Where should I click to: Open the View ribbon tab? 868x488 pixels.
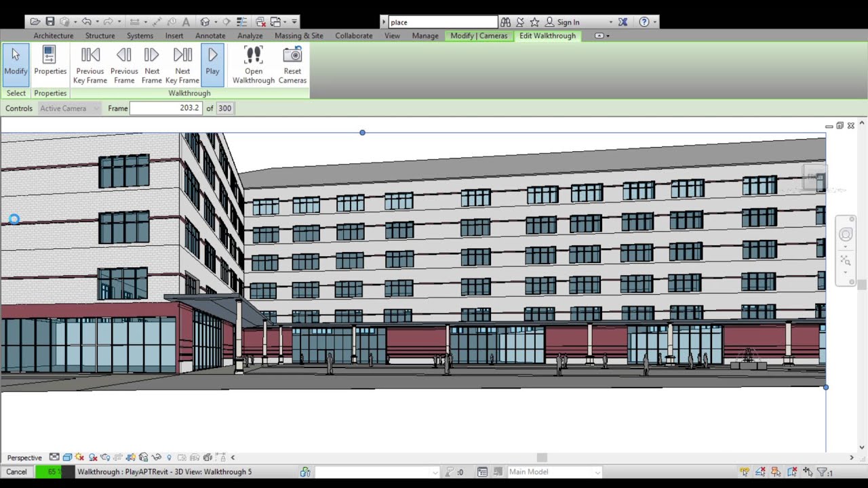(x=392, y=36)
